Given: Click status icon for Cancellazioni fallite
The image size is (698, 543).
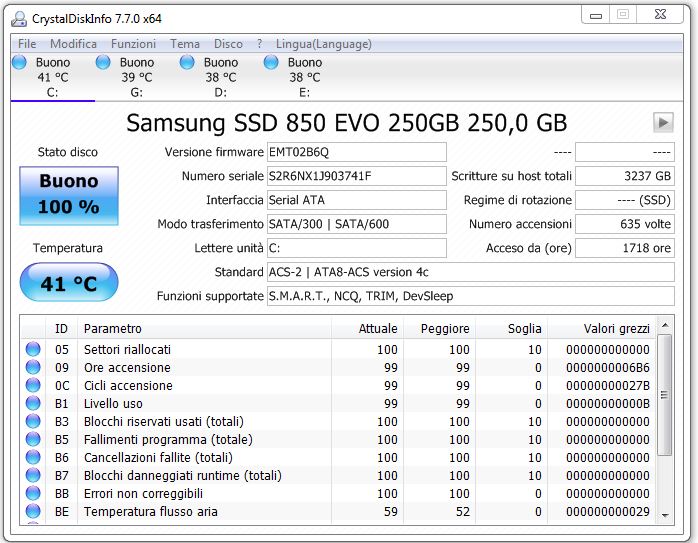Looking at the screenshot, I should pyautogui.click(x=33, y=457).
